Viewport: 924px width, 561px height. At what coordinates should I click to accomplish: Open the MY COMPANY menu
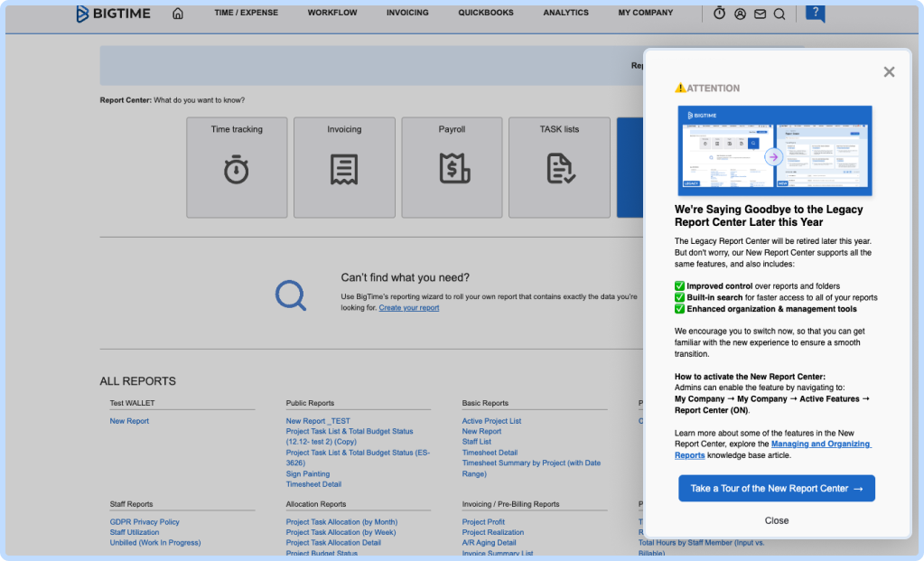(645, 13)
